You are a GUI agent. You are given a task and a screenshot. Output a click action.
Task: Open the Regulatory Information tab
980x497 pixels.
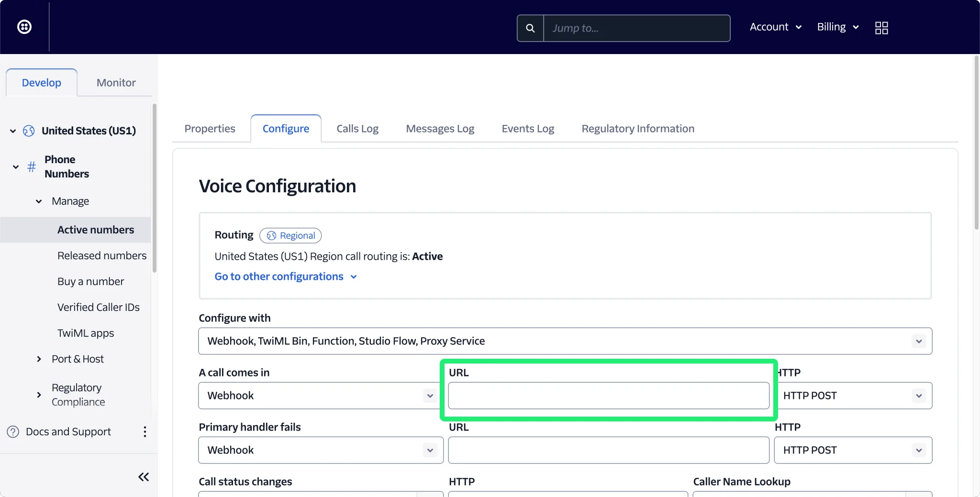point(637,128)
